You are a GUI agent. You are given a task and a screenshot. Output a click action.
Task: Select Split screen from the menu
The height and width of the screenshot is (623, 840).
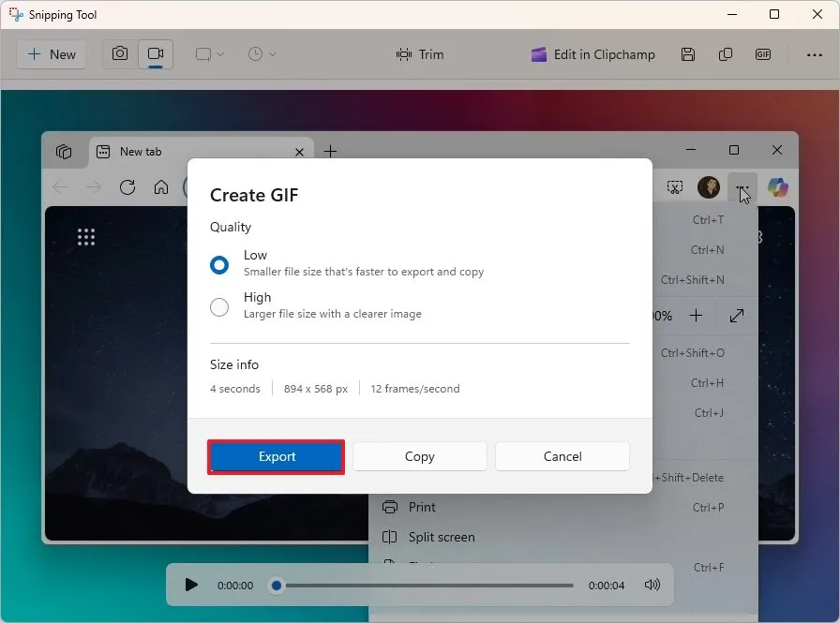[x=441, y=537]
